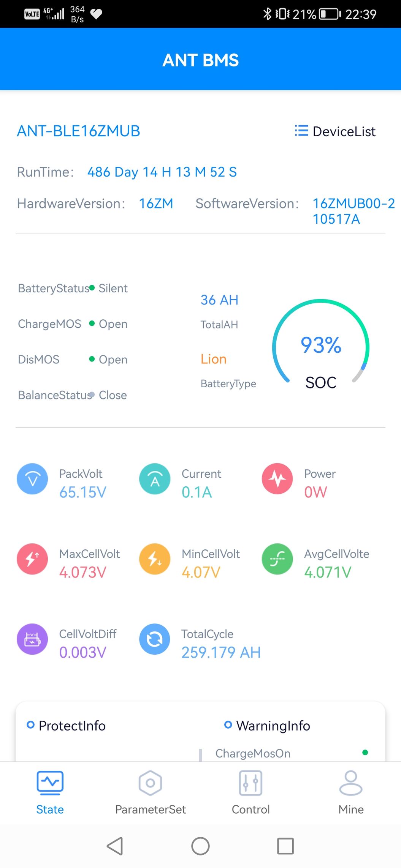Viewport: 401px width, 868px height.
Task: Tap the purple CellVoltDiff battery icon
Action: coord(32,639)
